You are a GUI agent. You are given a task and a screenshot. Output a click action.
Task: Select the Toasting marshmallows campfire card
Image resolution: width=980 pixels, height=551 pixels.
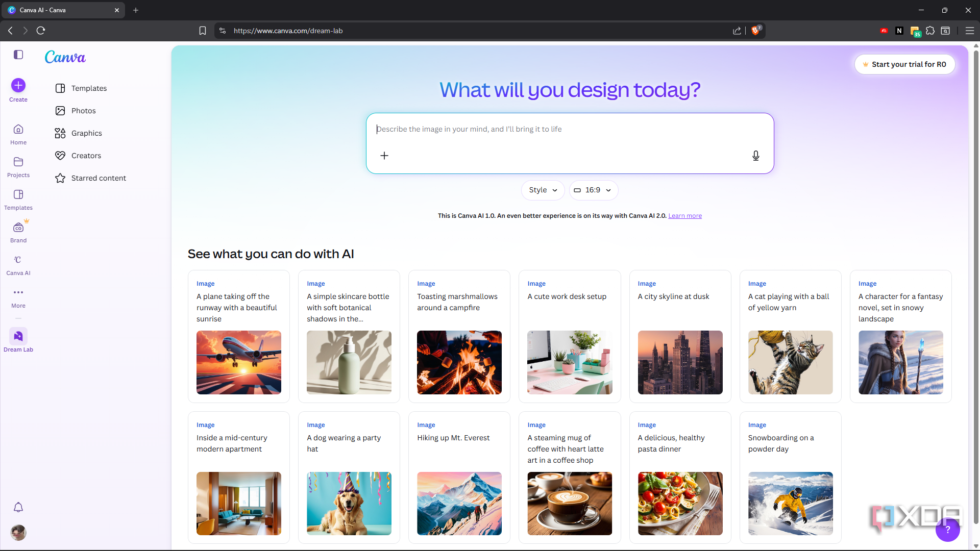point(459,336)
